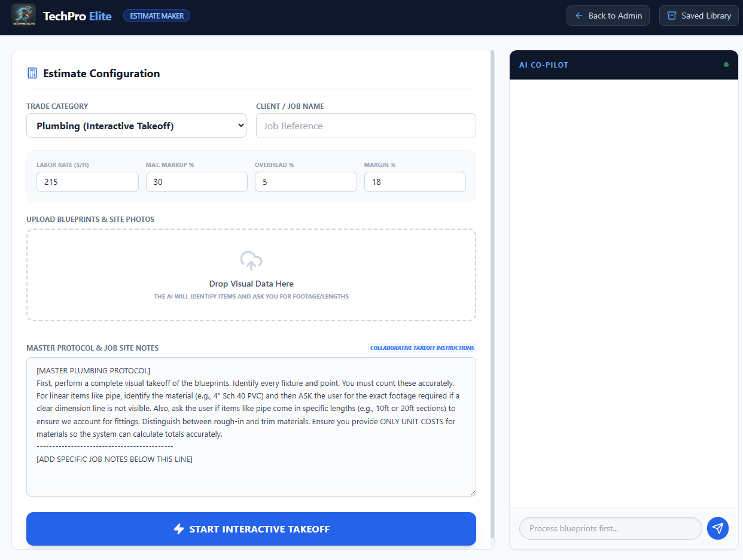Screen dimensions: 743x560
Task: Click the lightning bolt icon on the takeoff button
Action: [x=178, y=529]
